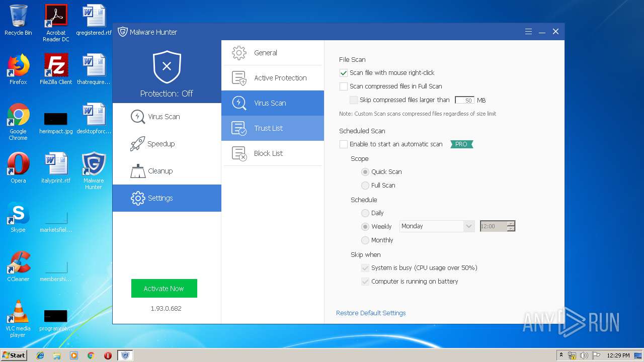This screenshot has width=644, height=362.
Task: Toggle Computer is running on battery checkbox
Action: click(x=365, y=282)
